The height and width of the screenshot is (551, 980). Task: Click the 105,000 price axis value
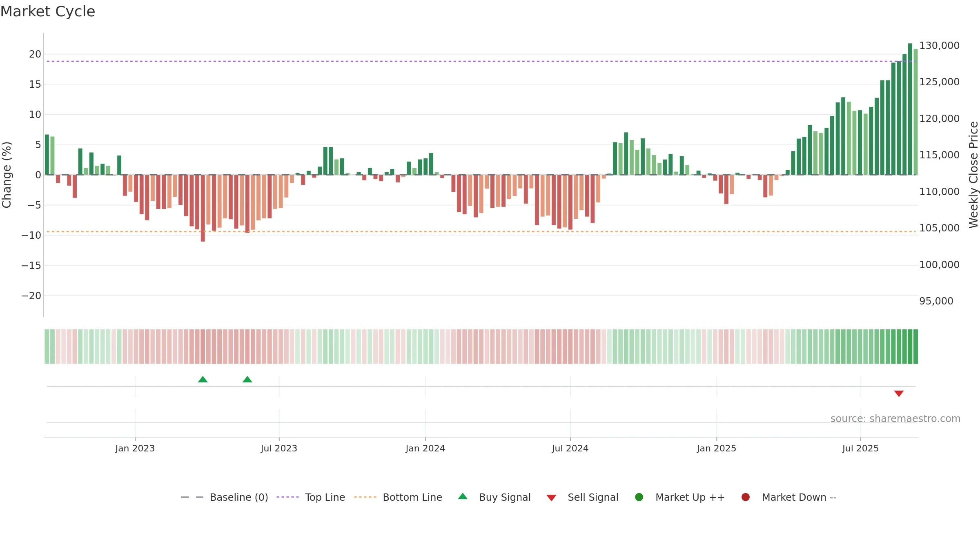940,228
